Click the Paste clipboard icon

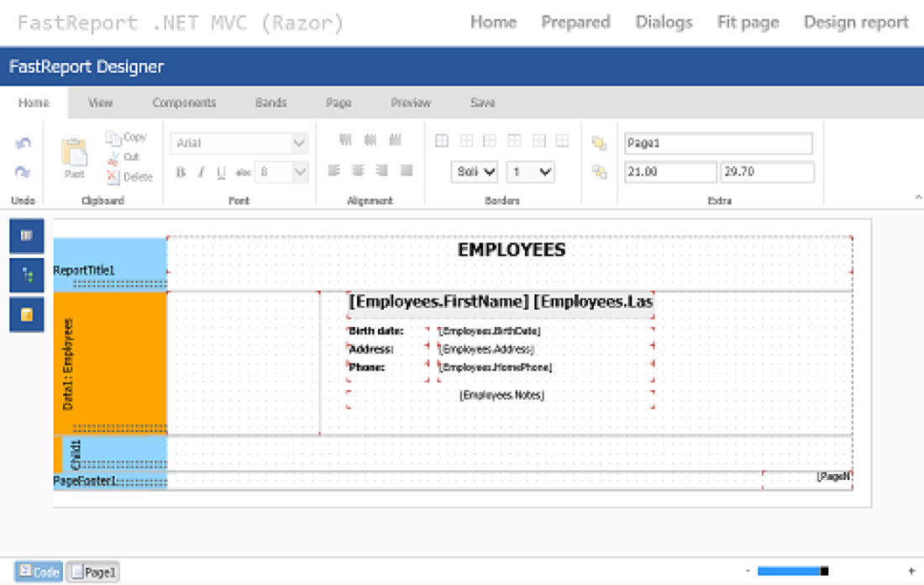click(x=74, y=154)
